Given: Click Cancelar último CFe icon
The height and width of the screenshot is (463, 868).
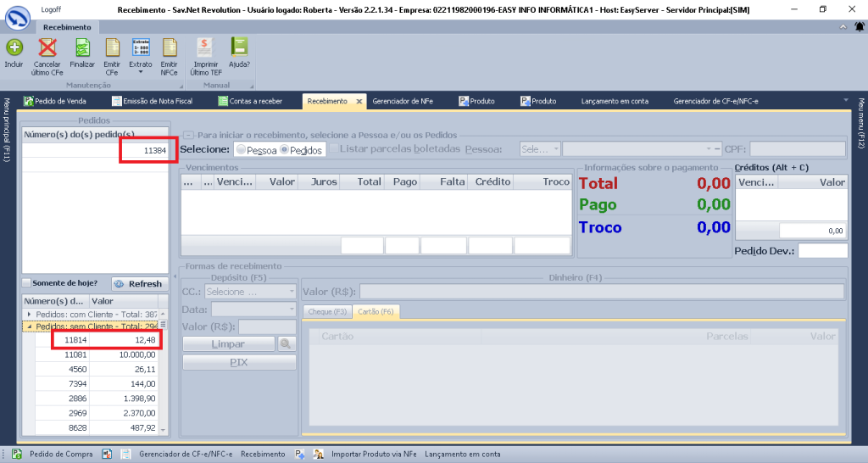Looking at the screenshot, I should point(48,48).
